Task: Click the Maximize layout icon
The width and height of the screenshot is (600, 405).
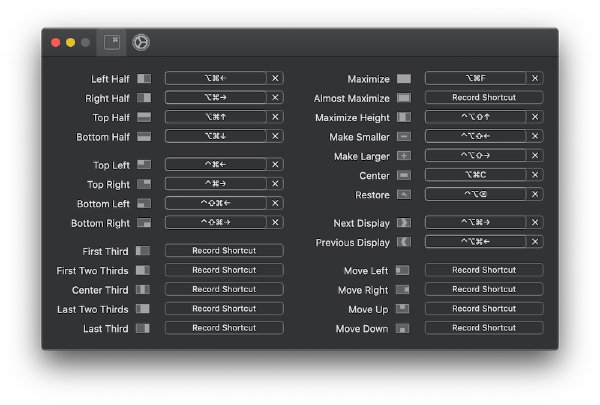Action: (404, 79)
